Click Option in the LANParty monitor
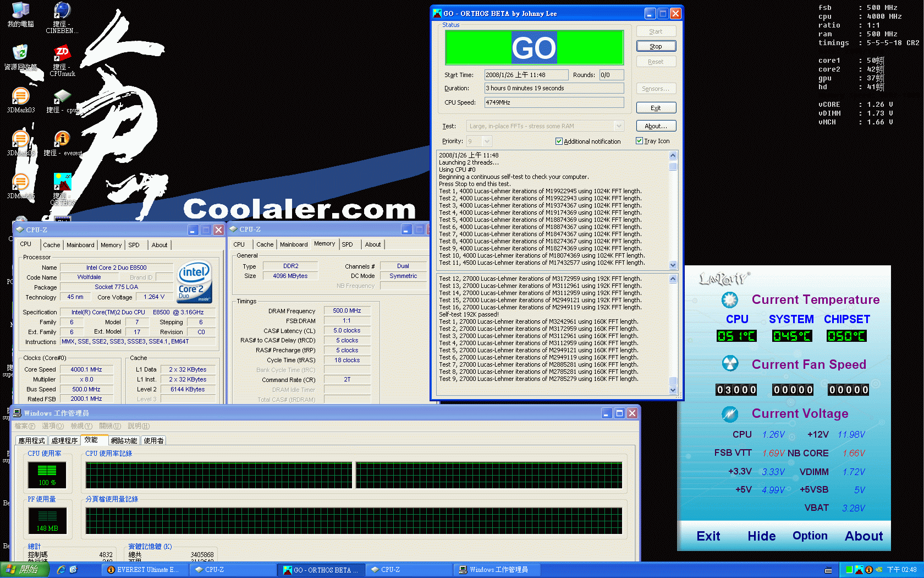The width and height of the screenshot is (924, 578). pos(810,536)
